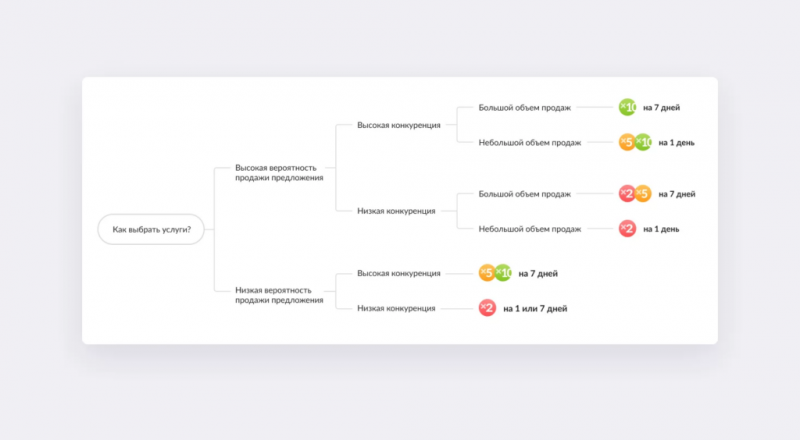Click the red x2 badge next to "на 1 день"
This screenshot has height=440, width=800.
(x=627, y=228)
